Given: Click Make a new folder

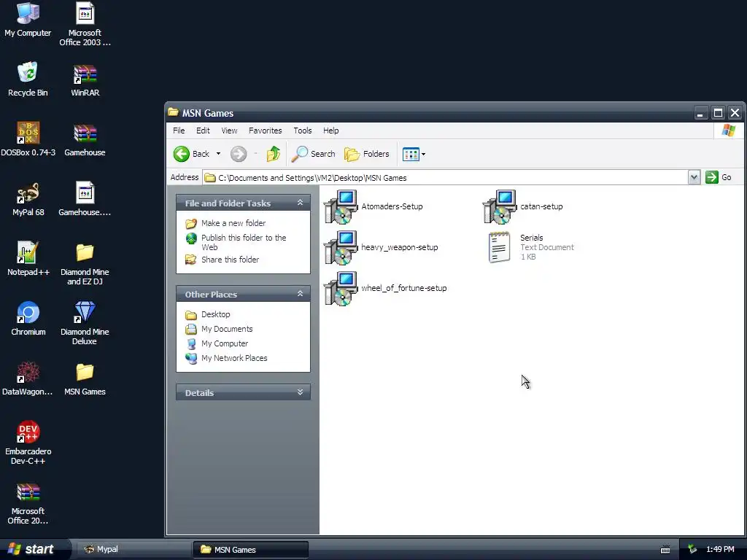Looking at the screenshot, I should coord(233,223).
